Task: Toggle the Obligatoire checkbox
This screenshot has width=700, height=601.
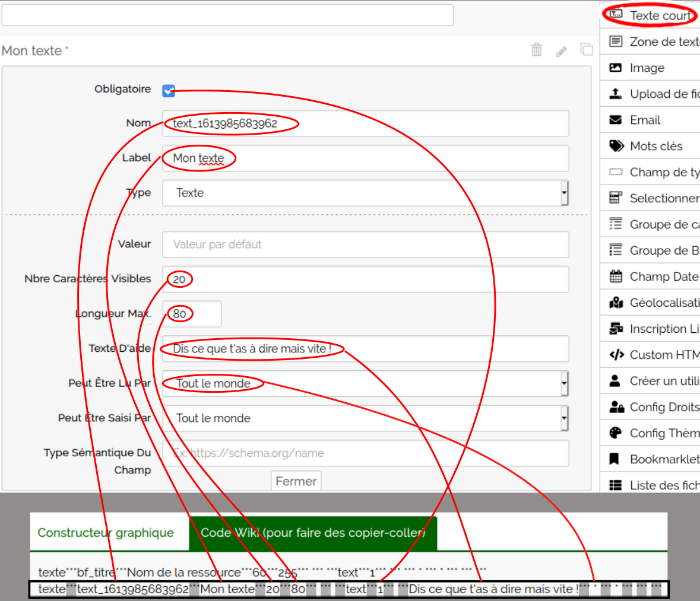Action: [169, 90]
